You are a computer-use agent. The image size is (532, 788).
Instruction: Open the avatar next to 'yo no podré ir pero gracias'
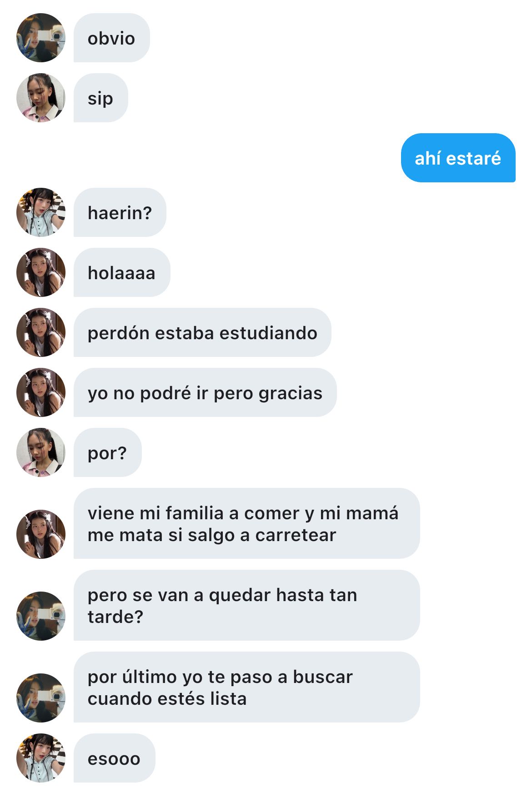click(x=41, y=392)
